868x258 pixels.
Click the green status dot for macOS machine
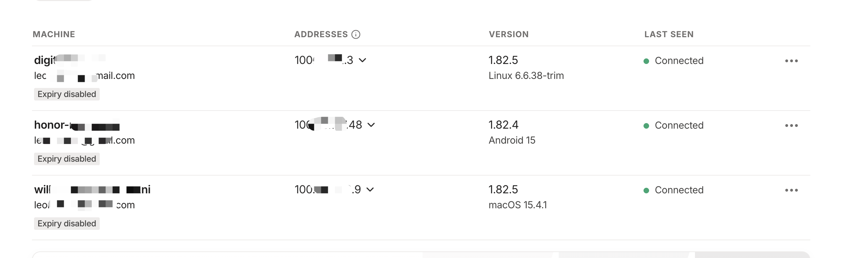[646, 191]
